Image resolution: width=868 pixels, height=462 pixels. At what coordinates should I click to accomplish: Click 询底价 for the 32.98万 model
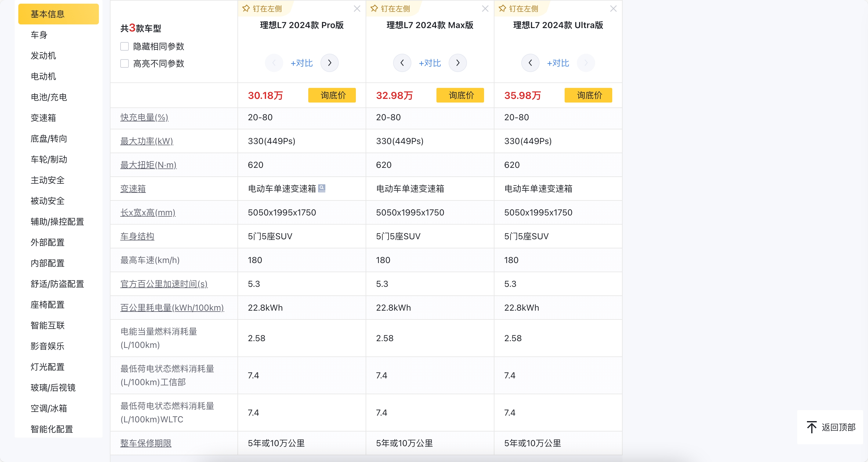[460, 96]
